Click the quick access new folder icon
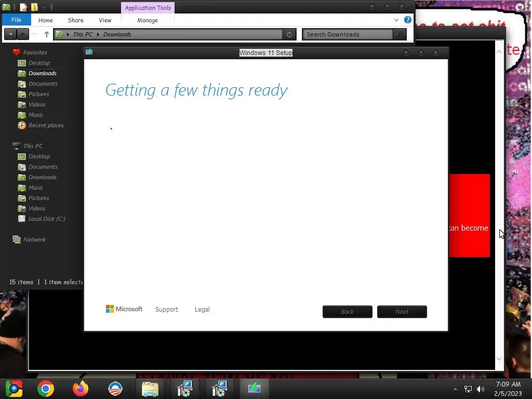The image size is (532, 399). click(x=35, y=7)
